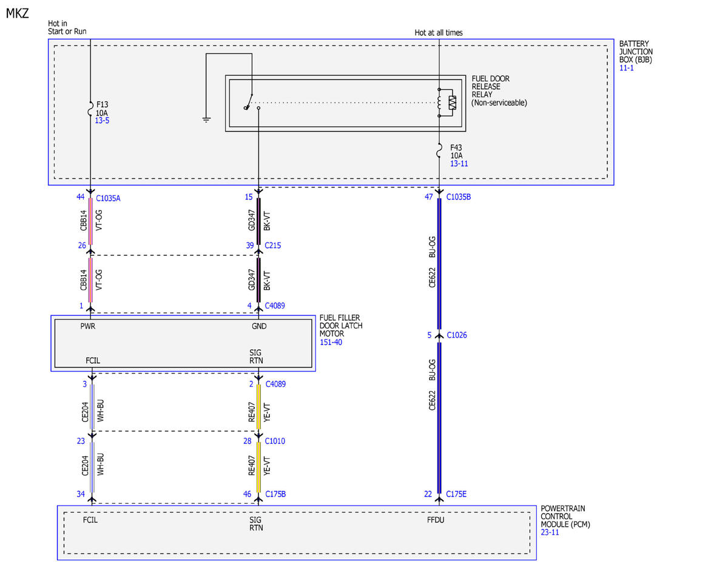Click the ground symbol in the junction box
Viewport: 728px width, 562px height.
click(206, 119)
